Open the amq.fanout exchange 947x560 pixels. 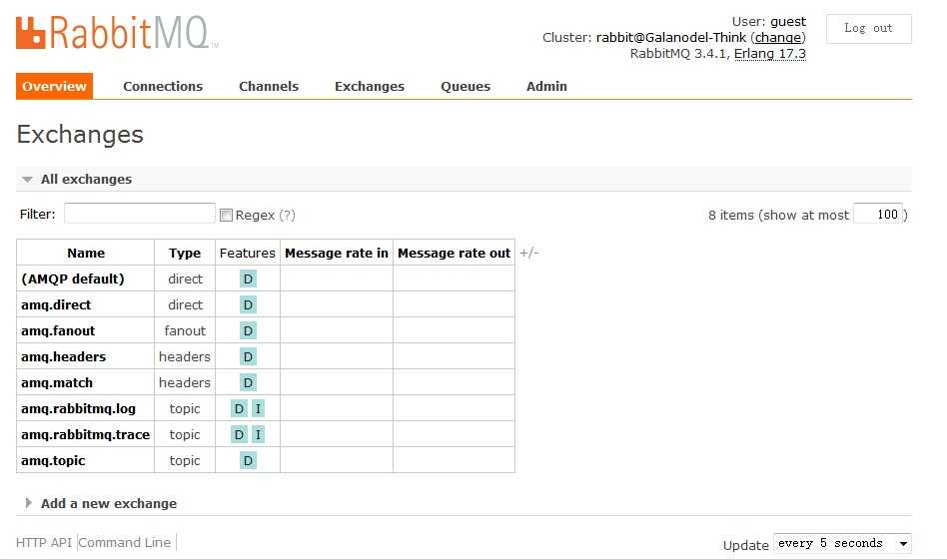click(x=58, y=330)
